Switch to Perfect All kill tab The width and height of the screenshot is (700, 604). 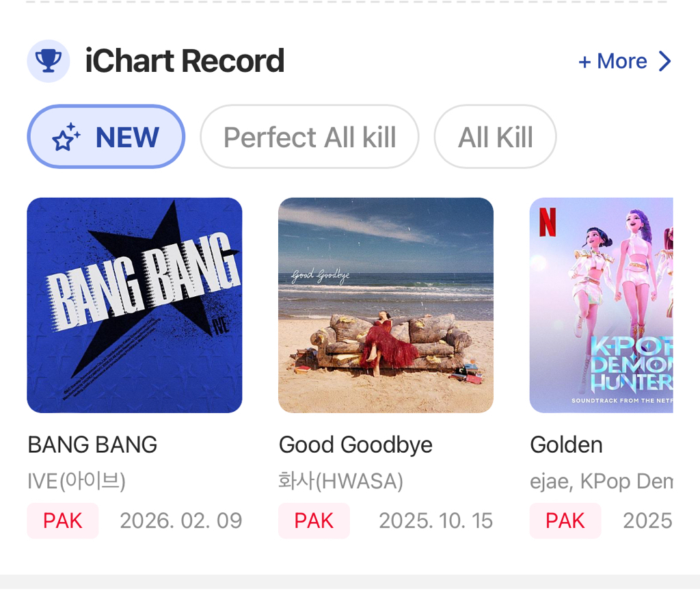click(309, 137)
